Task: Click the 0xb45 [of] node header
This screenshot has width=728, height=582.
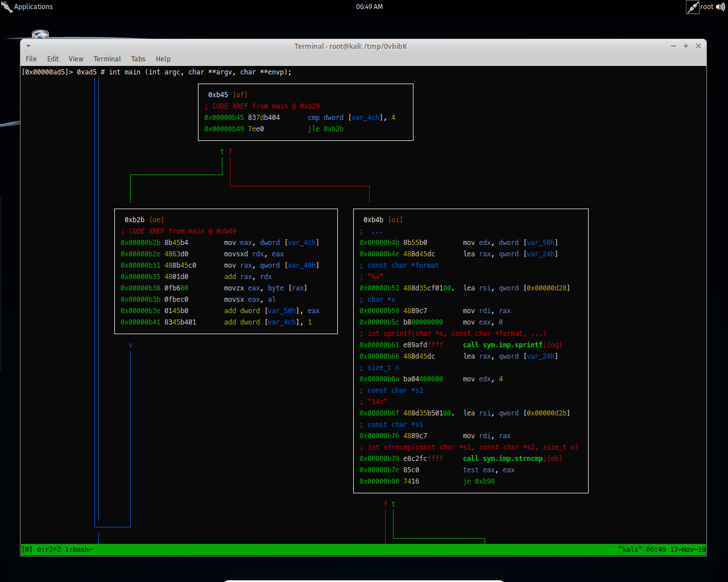Action: [227, 95]
